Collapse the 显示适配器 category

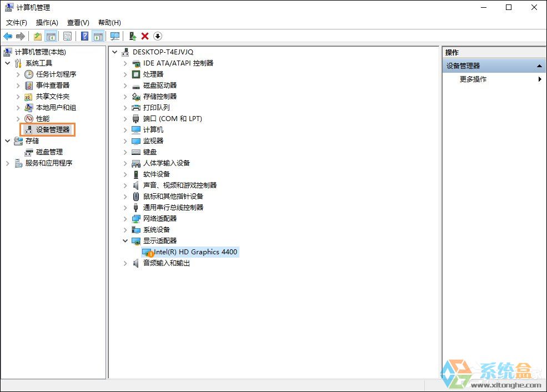pyautogui.click(x=126, y=240)
